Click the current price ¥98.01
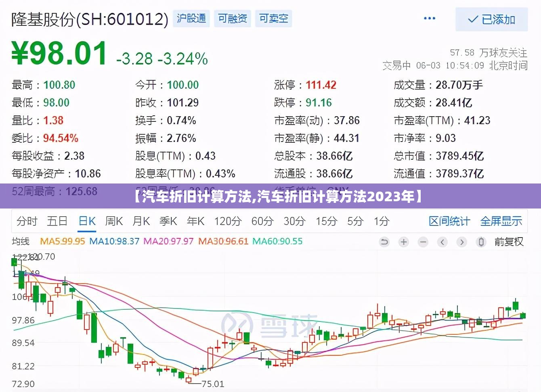541x392 pixels. (x=60, y=53)
